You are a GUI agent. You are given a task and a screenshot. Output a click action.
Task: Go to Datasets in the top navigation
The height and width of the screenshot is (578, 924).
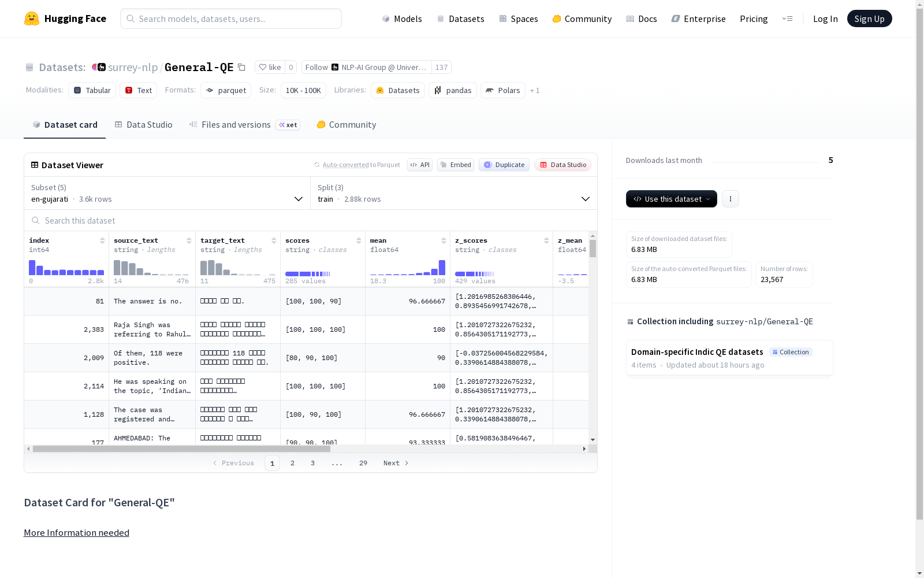[460, 18]
